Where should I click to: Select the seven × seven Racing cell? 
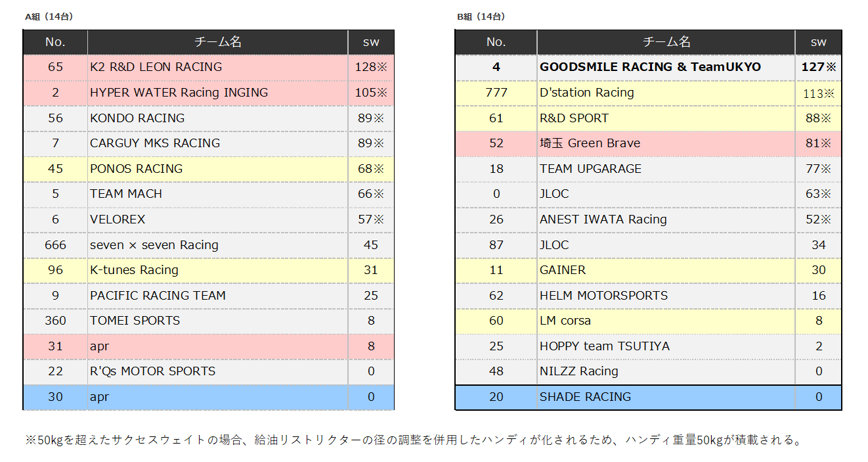coord(154,245)
